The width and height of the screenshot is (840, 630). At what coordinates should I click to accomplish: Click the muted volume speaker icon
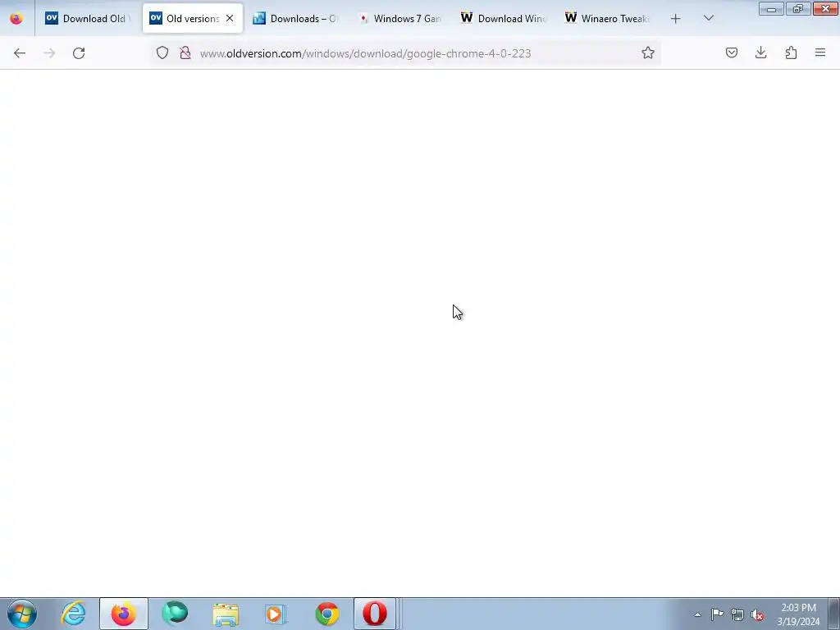point(757,614)
